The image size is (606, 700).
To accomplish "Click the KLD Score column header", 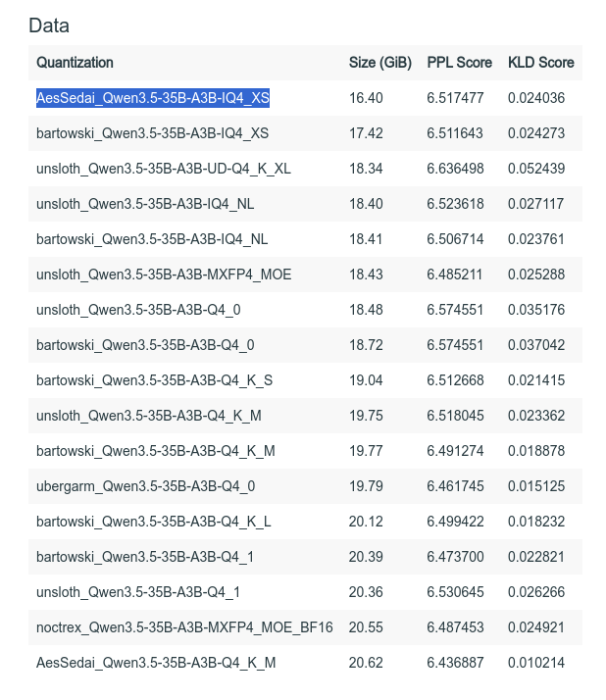I will 540,63.
